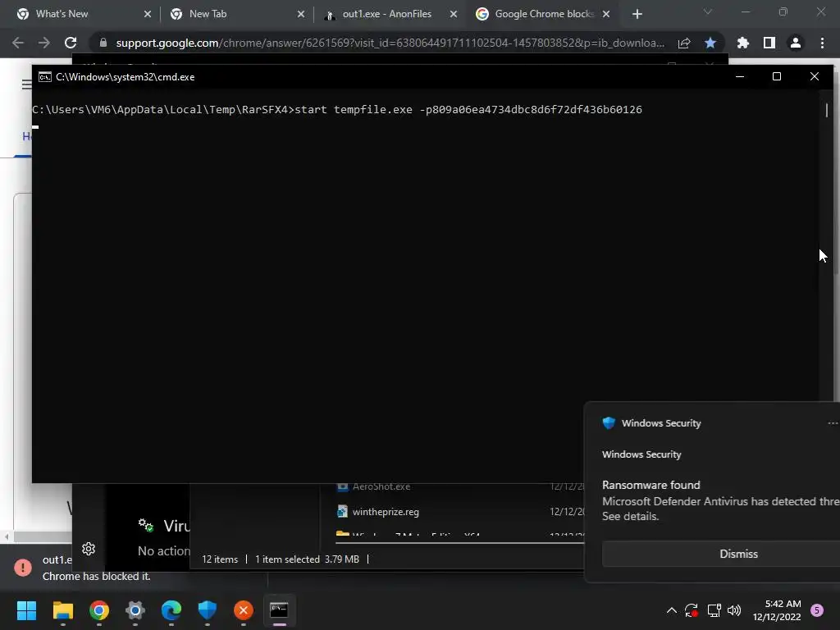Image resolution: width=840 pixels, height=630 pixels.
Task: Open the Windows Start menu
Action: tap(26, 610)
